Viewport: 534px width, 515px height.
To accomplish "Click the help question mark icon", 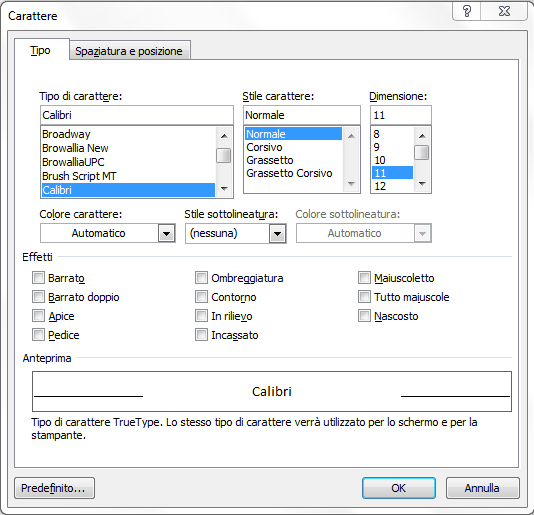I will click(x=466, y=11).
